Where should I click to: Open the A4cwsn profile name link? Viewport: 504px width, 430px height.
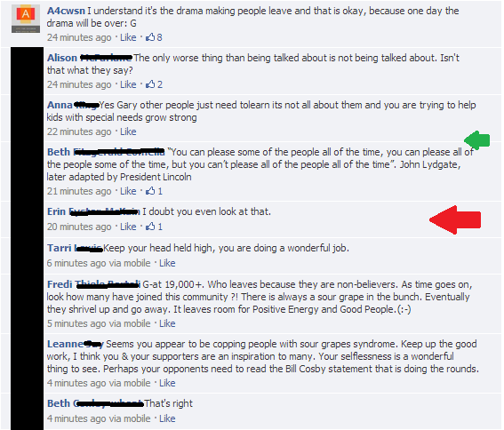click(66, 11)
